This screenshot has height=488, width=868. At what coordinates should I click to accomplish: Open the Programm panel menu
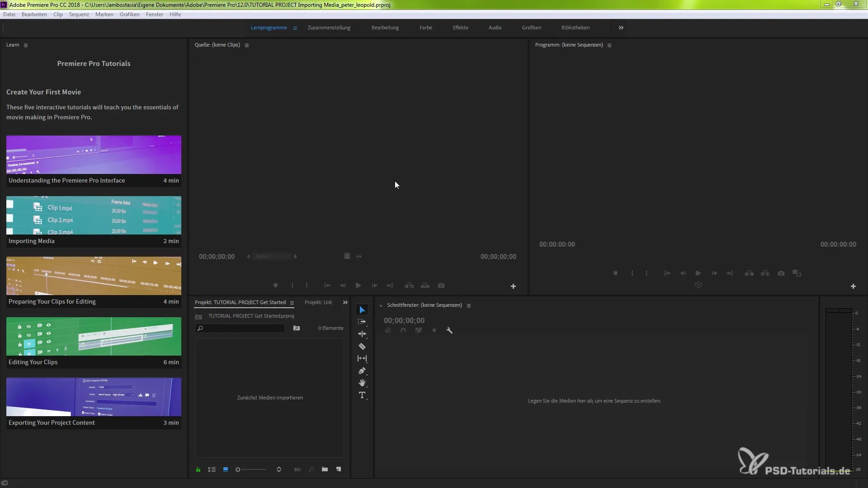tap(609, 45)
